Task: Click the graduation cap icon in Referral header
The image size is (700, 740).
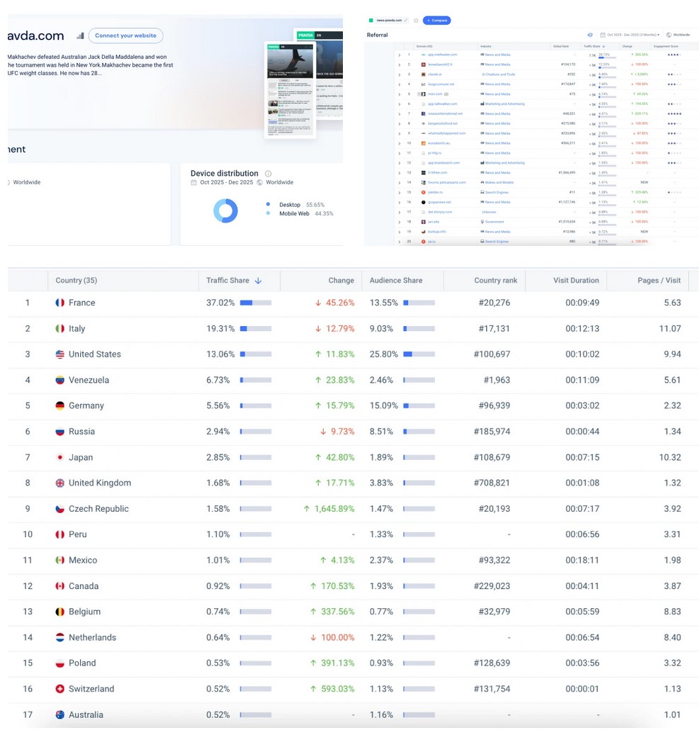Action: point(590,35)
